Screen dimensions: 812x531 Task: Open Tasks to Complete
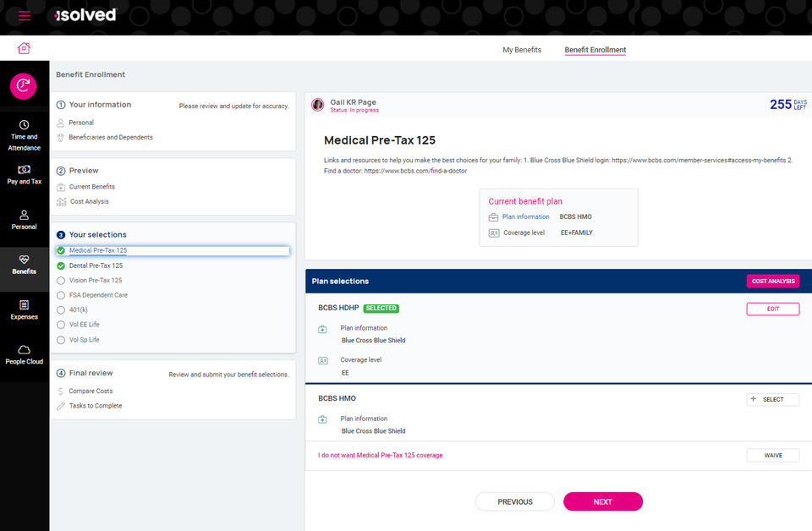tap(96, 406)
